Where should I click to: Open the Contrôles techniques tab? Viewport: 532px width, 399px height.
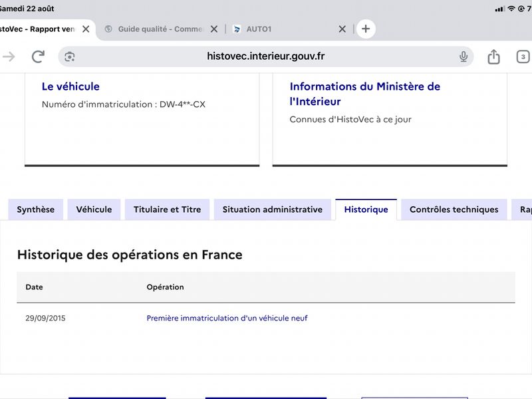454,209
